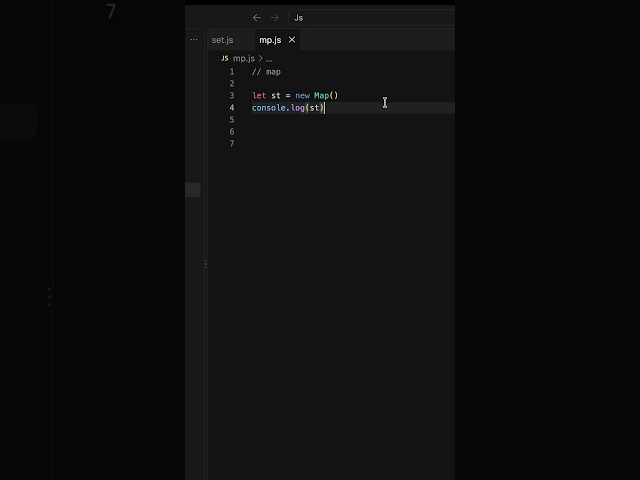This screenshot has width=640, height=480.
Task: Click line number 3 in gutter
Action: [232, 96]
